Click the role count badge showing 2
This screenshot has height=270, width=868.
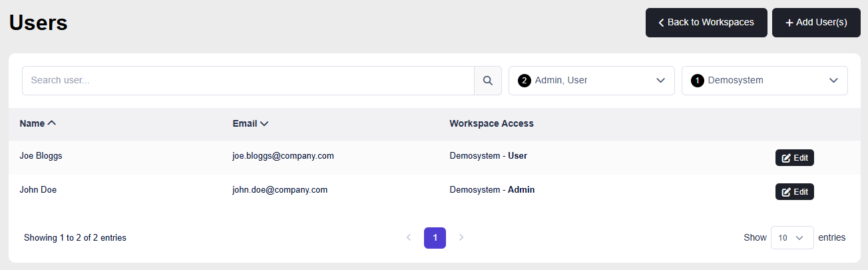pos(524,81)
